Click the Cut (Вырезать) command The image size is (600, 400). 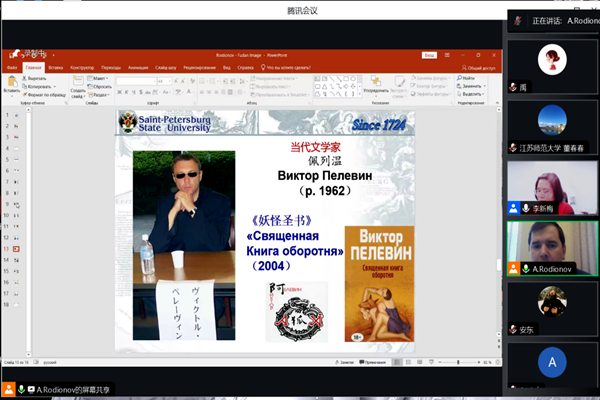point(34,78)
